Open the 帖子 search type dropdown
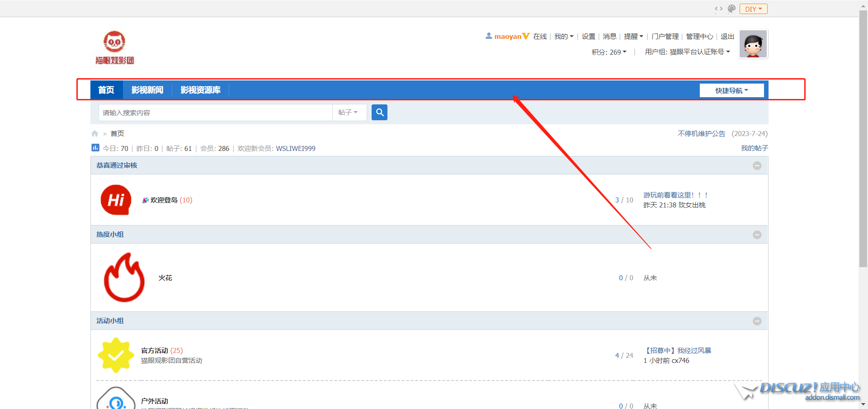This screenshot has height=409, width=868. [348, 113]
